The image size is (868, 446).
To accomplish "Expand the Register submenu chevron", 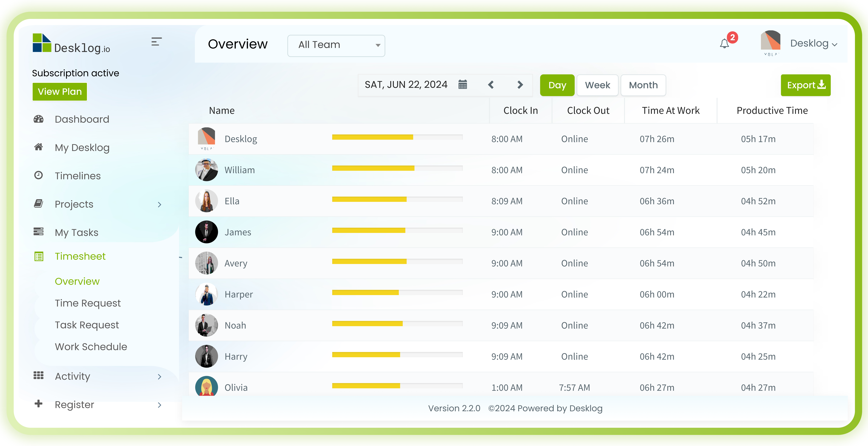I will point(160,405).
